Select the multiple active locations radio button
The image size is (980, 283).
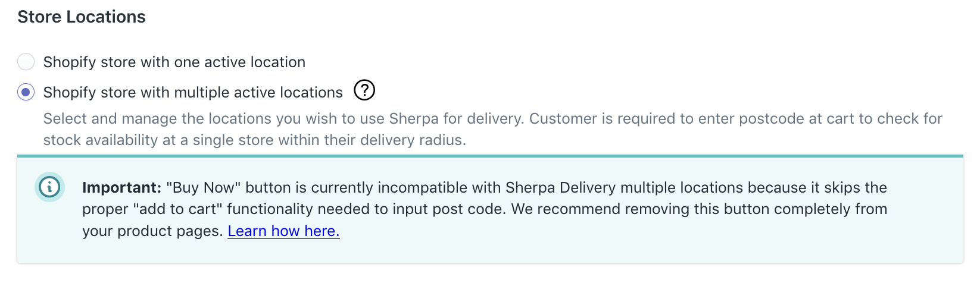pos(26,93)
